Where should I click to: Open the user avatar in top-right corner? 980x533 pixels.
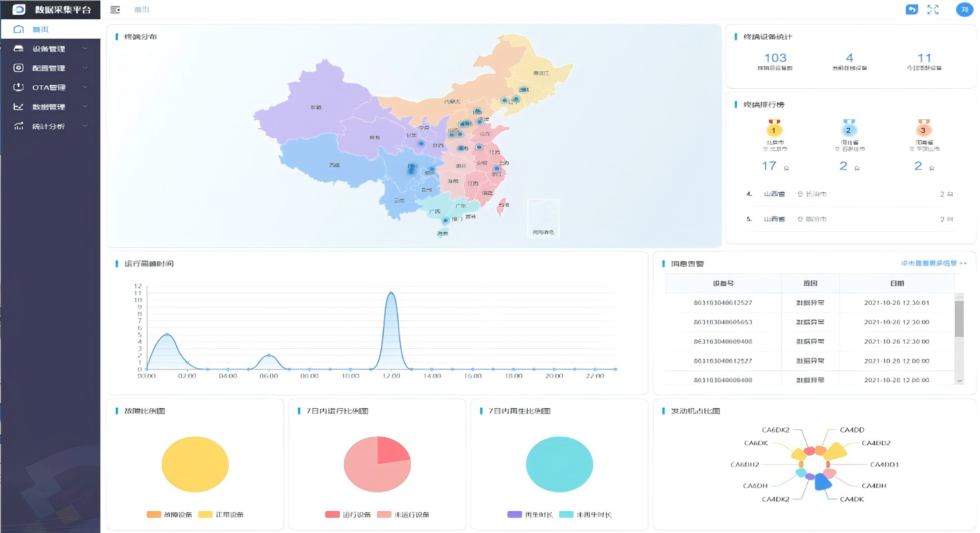click(x=964, y=9)
